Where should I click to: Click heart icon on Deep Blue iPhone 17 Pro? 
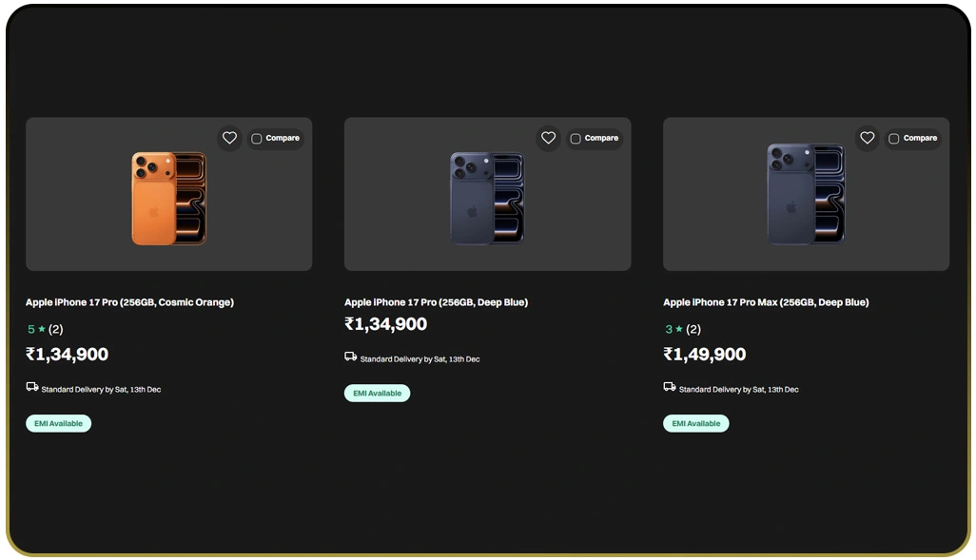(548, 138)
